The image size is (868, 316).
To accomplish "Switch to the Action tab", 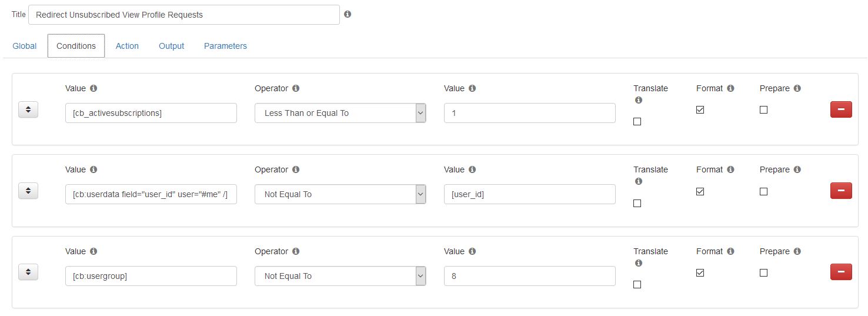I will (x=127, y=46).
